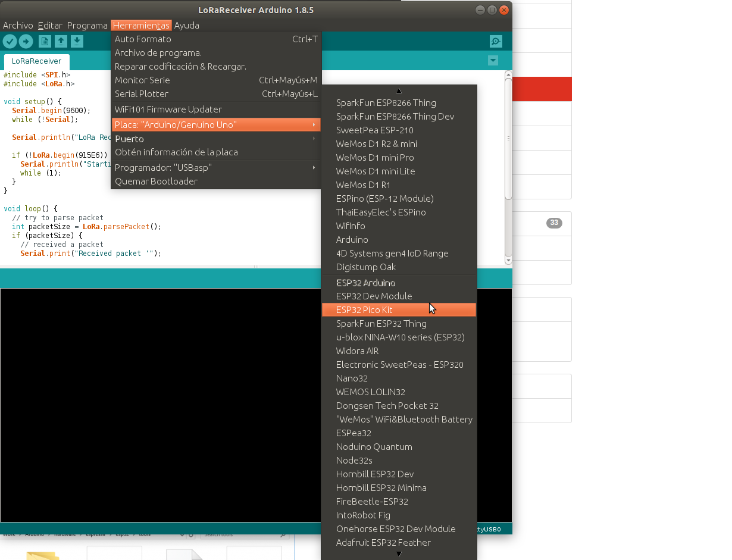Open tab options dropdown arrow

point(493,60)
